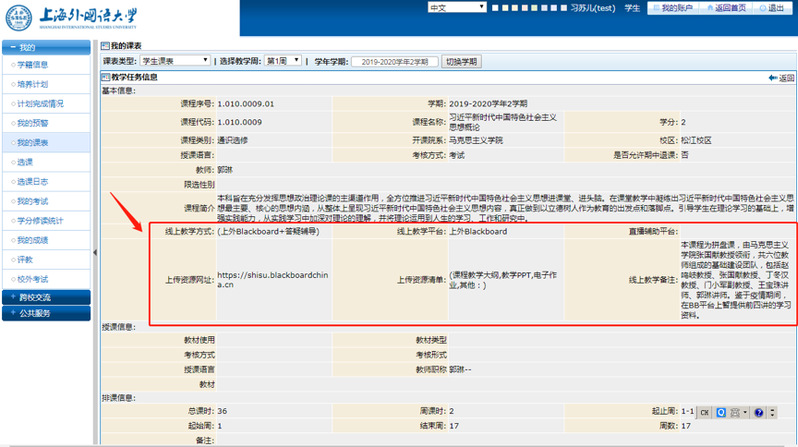Expand the 公共服务 section

click(47, 313)
